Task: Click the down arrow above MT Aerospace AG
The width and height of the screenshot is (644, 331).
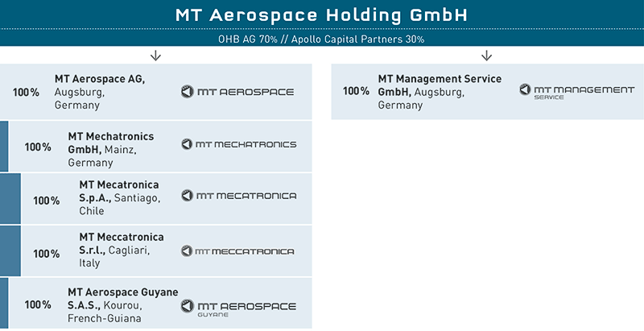Action: pos(155,56)
